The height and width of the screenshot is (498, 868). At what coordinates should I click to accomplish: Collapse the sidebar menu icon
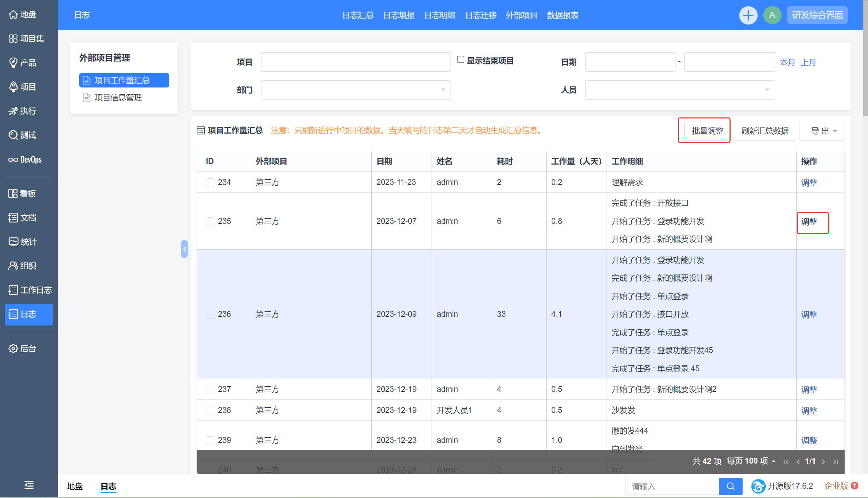pyautogui.click(x=29, y=485)
